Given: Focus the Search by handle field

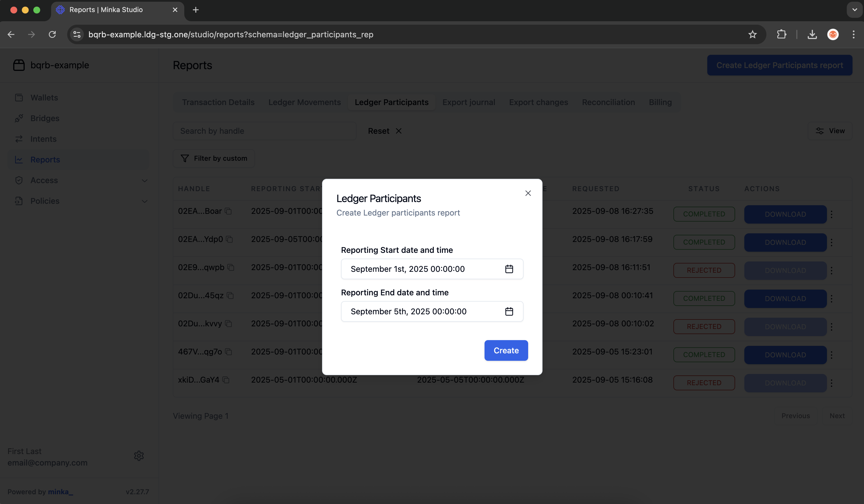Looking at the screenshot, I should point(264,131).
